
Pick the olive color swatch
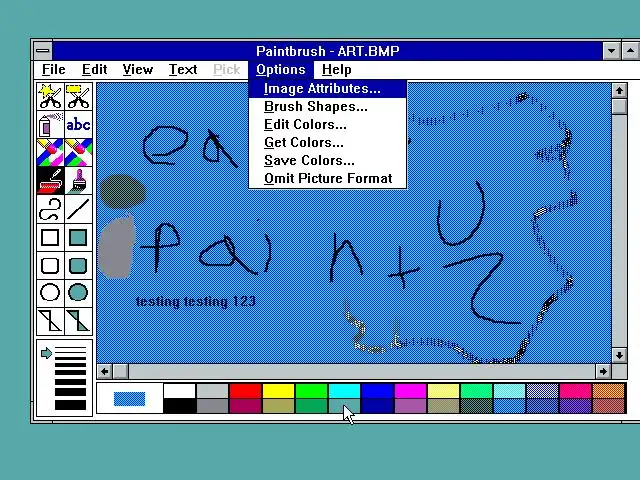point(278,406)
